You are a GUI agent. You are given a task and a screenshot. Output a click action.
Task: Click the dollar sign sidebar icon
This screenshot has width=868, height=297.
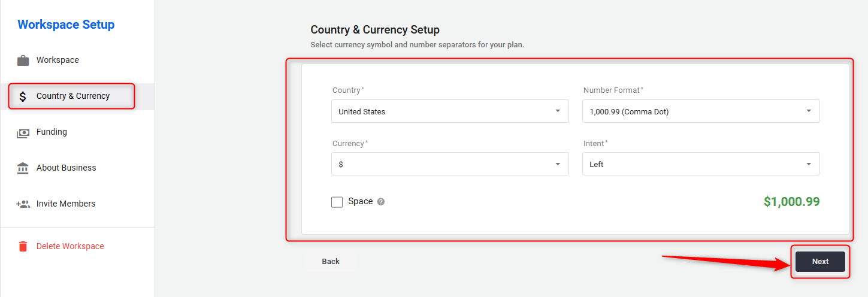click(23, 96)
